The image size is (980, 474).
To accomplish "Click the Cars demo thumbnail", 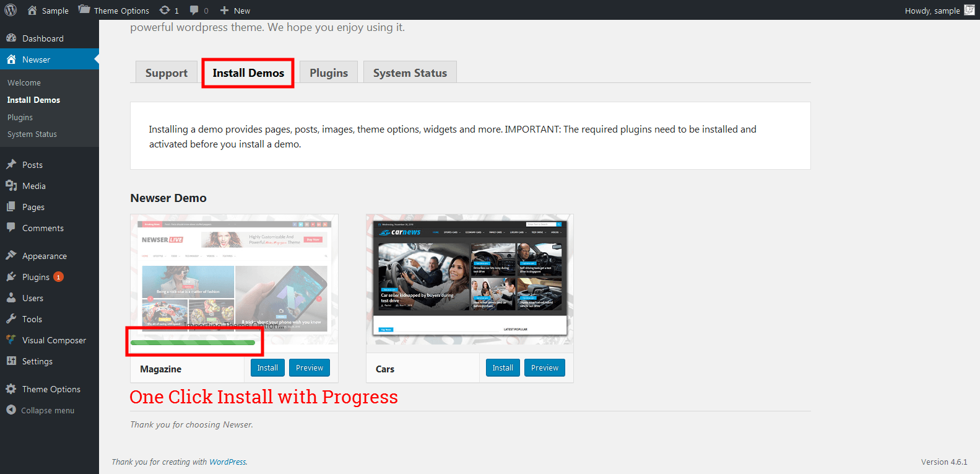I will (x=469, y=279).
